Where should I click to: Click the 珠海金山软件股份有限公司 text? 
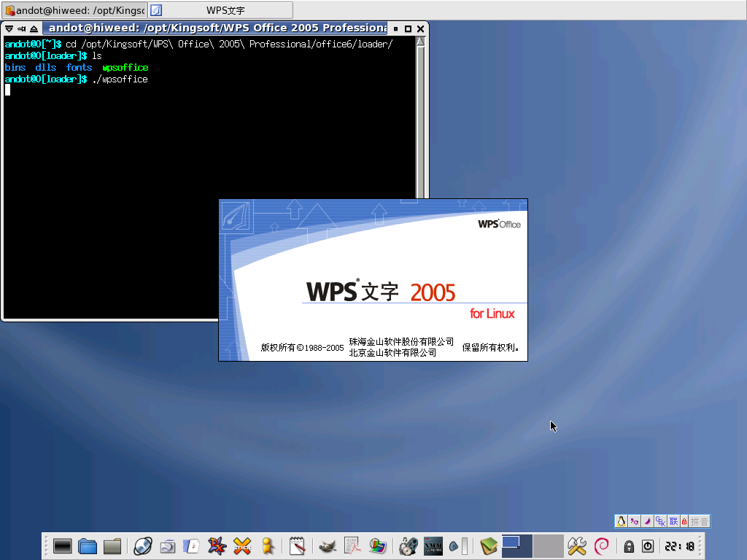coord(401,342)
